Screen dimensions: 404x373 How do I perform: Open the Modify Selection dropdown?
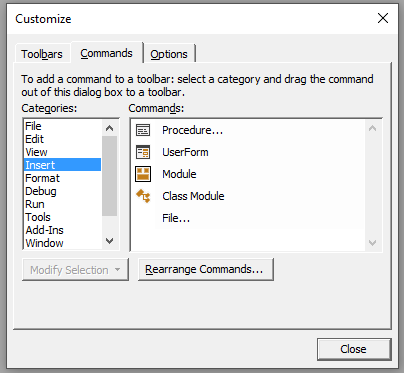point(75,270)
